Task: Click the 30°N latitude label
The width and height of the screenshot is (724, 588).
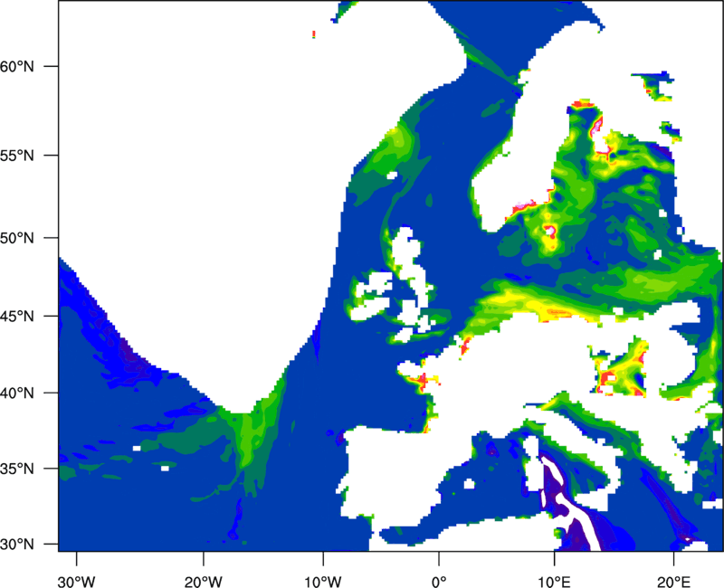Action: (x=17, y=545)
